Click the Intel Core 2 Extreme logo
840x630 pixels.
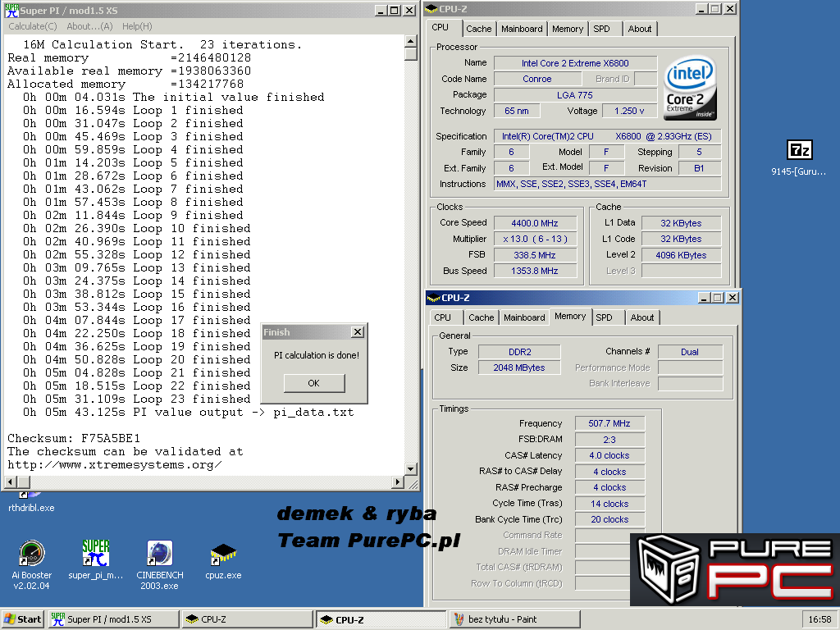tap(690, 88)
